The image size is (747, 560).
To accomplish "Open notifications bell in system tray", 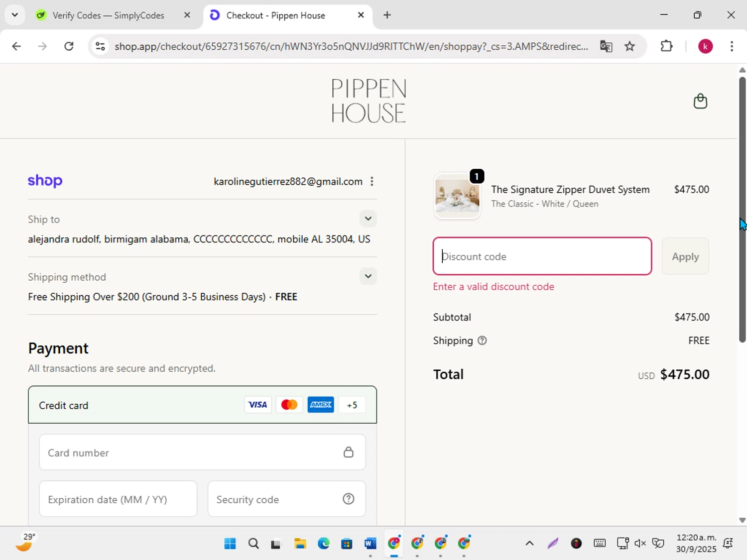I will (x=728, y=543).
